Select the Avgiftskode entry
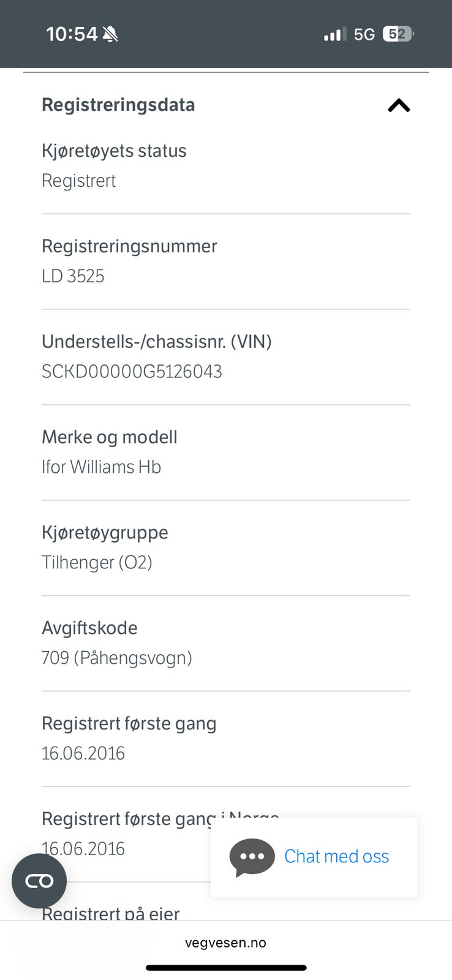The image size is (452, 980). [89, 628]
